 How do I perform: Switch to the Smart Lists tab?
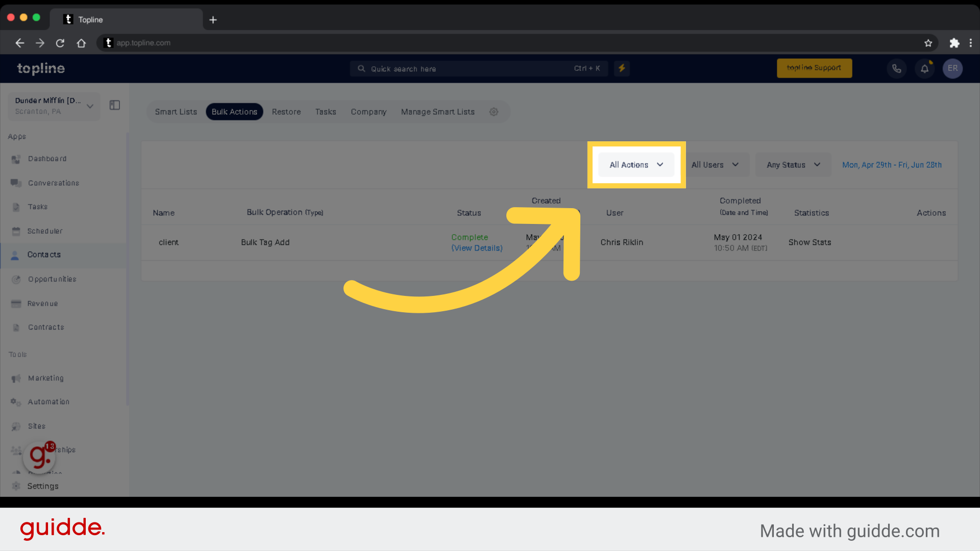click(x=176, y=112)
